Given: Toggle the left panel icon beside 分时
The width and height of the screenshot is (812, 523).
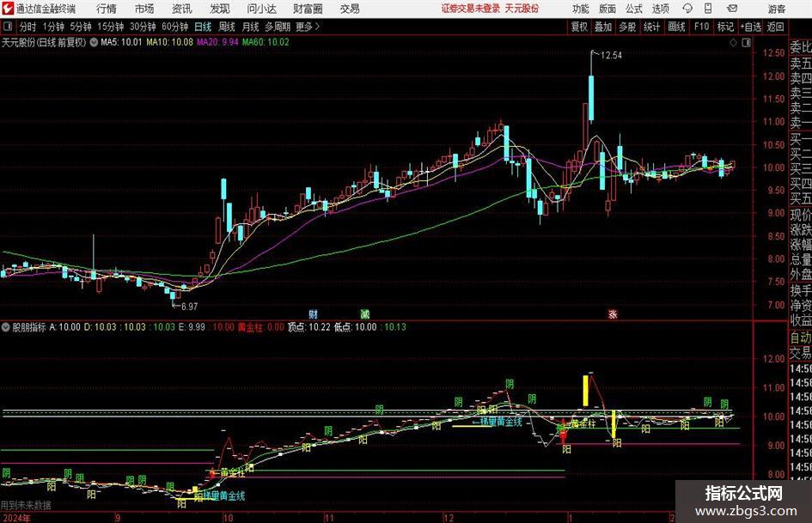Looking at the screenshot, I should point(8,27).
